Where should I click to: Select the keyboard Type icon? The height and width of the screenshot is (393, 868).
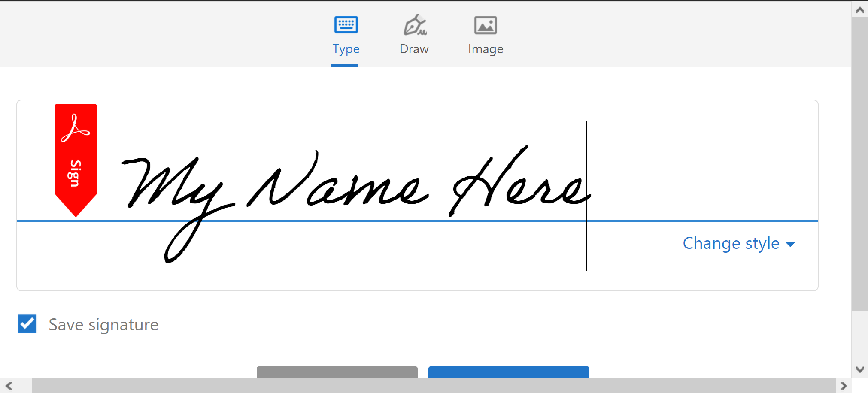click(346, 25)
